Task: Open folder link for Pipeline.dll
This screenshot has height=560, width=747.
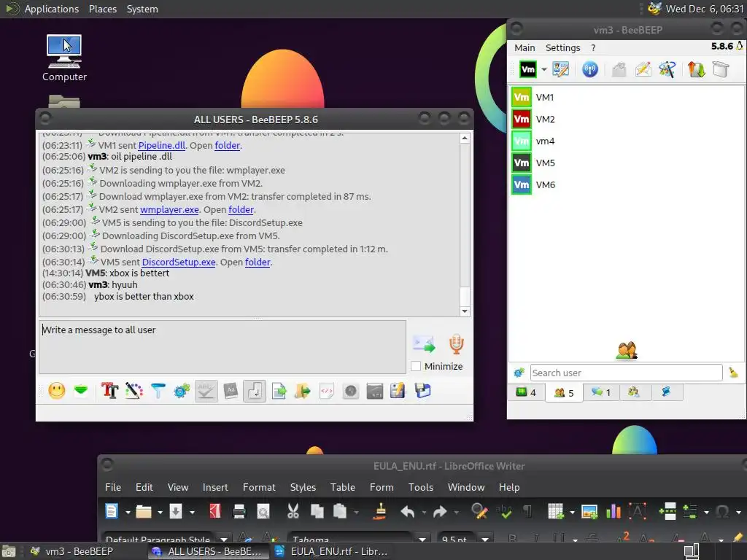Action: 228,145
